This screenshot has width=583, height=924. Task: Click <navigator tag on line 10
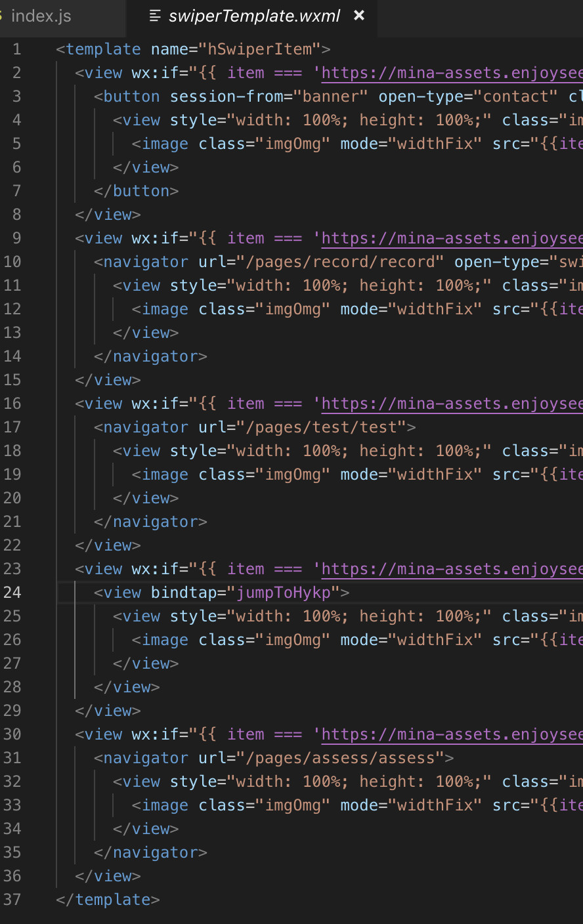pyautogui.click(x=141, y=262)
